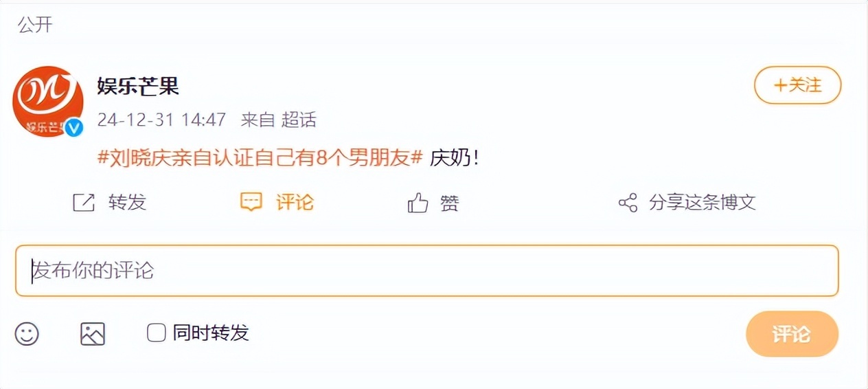
Task: Follow the account with +关注 button
Action: click(x=797, y=85)
